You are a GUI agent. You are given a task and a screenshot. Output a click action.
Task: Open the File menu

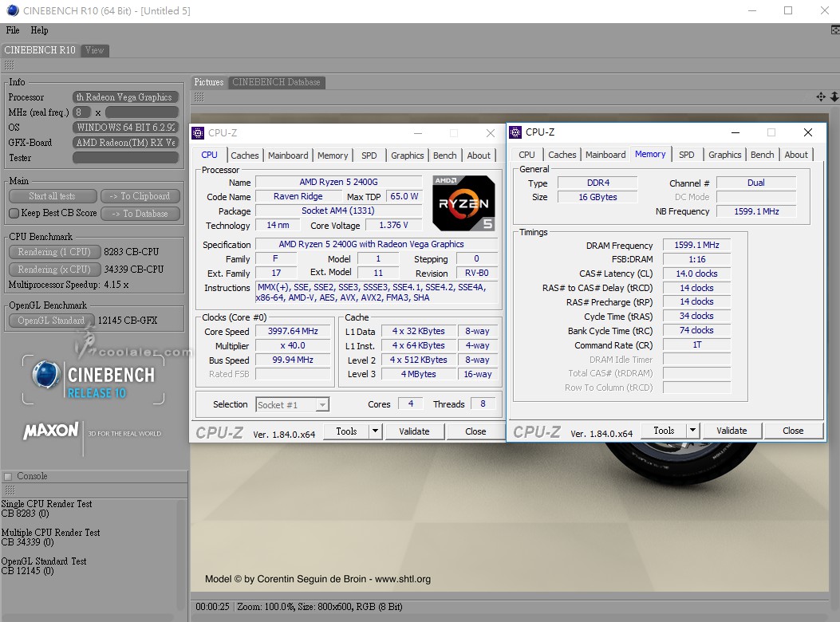tap(13, 30)
